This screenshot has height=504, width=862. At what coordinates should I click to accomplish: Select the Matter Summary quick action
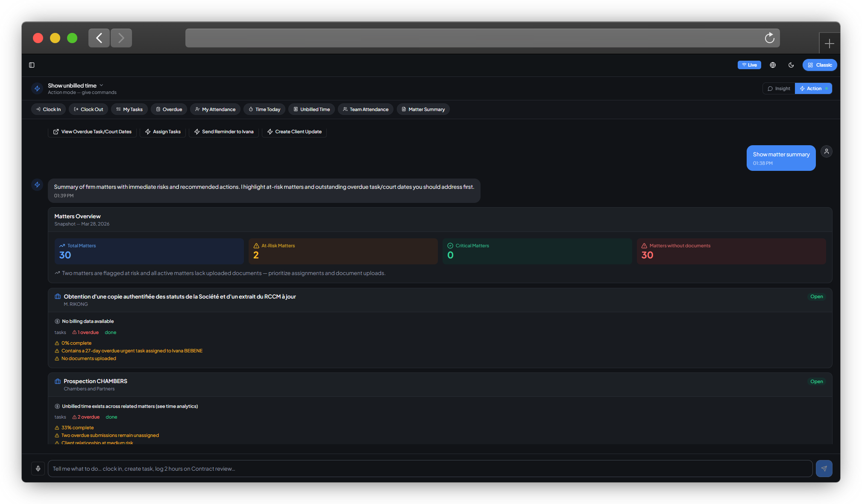click(x=423, y=109)
